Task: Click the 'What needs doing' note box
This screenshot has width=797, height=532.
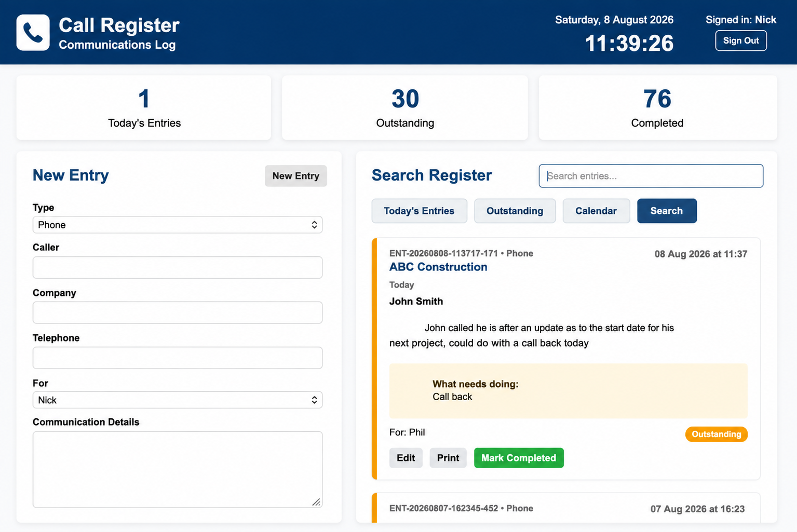Action: pos(568,391)
